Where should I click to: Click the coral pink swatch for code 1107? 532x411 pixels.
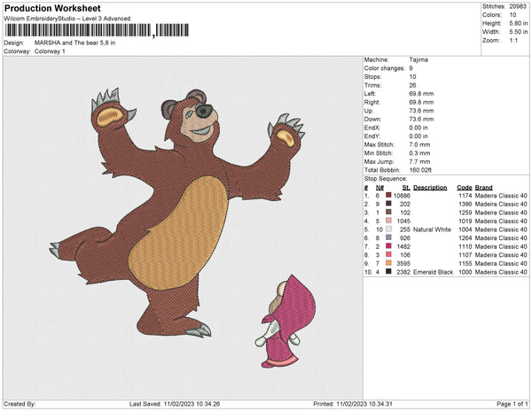pyautogui.click(x=388, y=254)
